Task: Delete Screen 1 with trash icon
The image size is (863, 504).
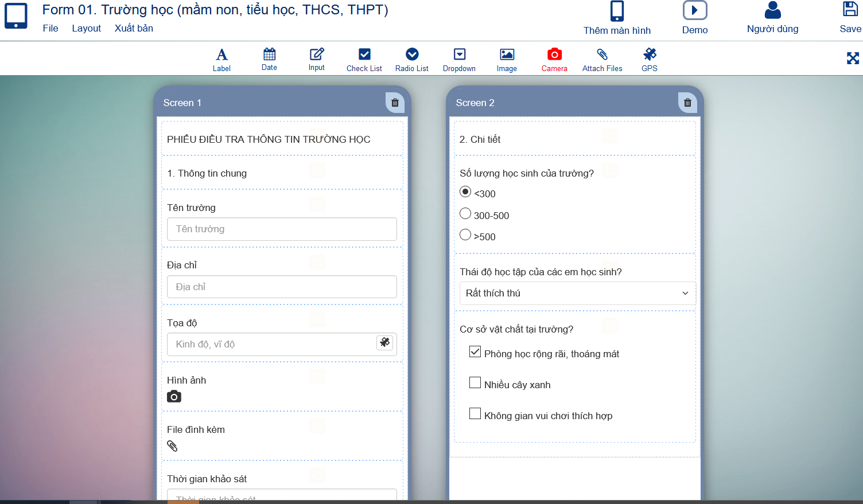Action: click(x=395, y=103)
